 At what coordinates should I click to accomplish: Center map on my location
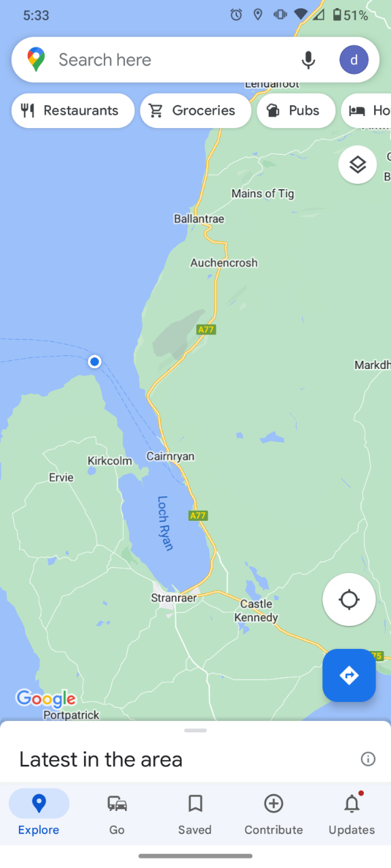[x=349, y=599]
